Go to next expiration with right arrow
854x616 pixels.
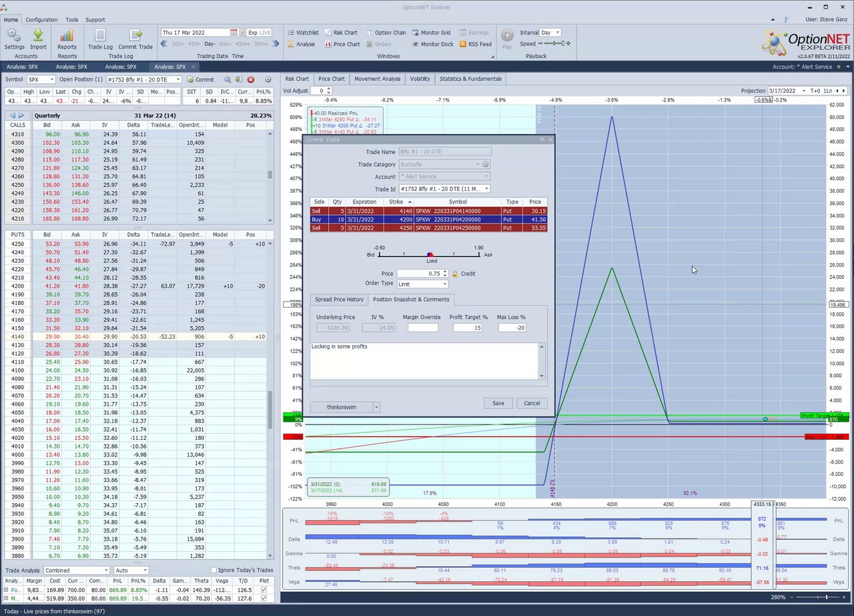click(x=21, y=115)
